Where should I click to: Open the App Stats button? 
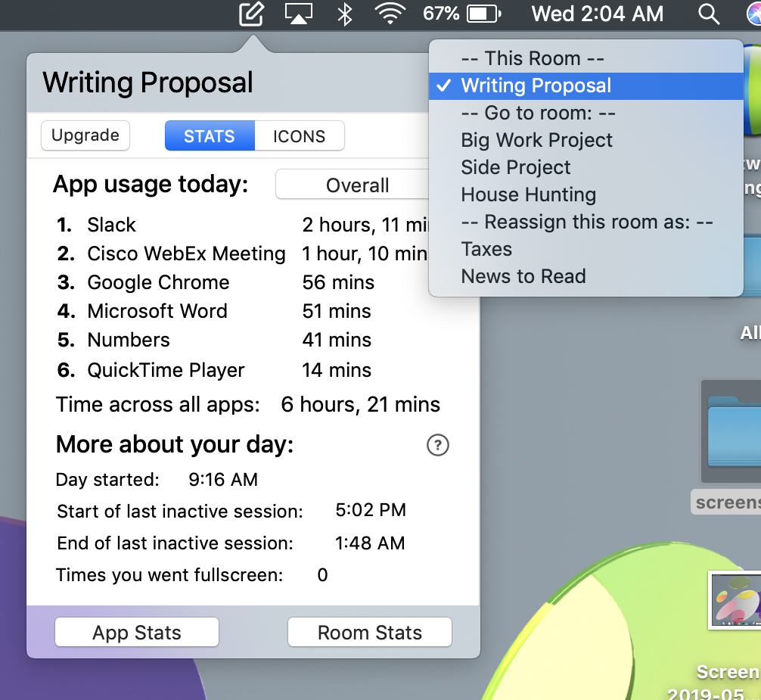tap(137, 633)
